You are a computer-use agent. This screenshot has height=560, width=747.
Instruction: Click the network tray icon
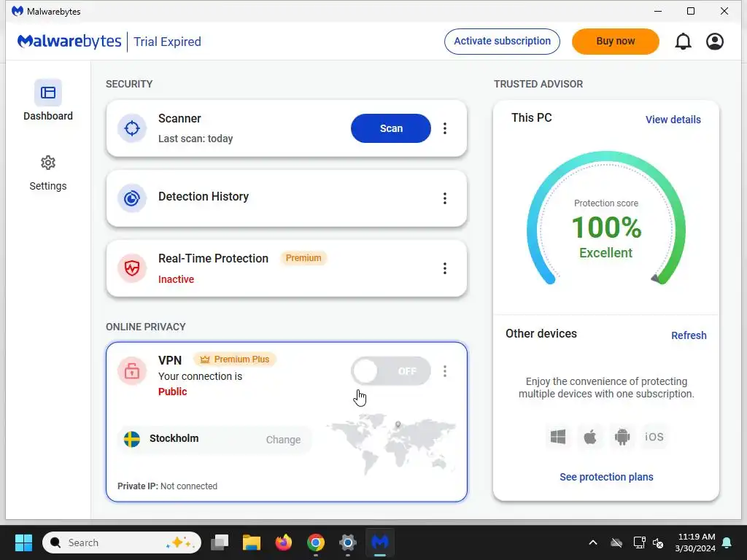[639, 542]
